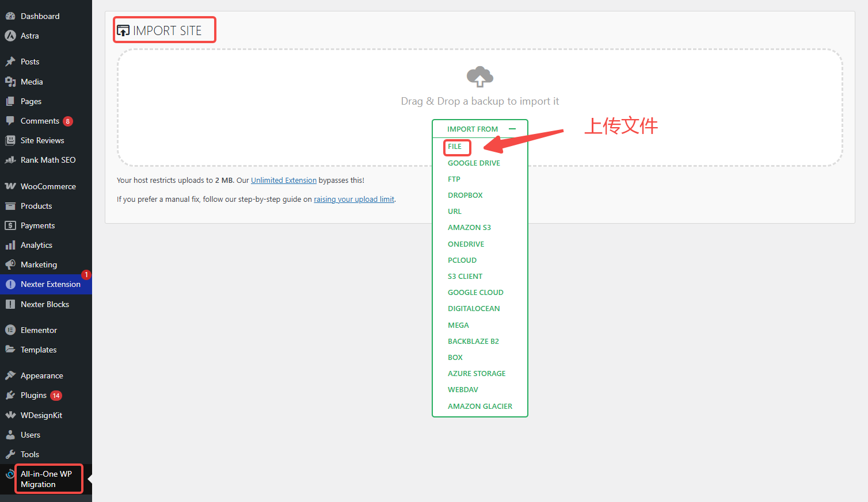Image resolution: width=868 pixels, height=502 pixels.
Task: Select FILE from import options
Action: (x=455, y=147)
